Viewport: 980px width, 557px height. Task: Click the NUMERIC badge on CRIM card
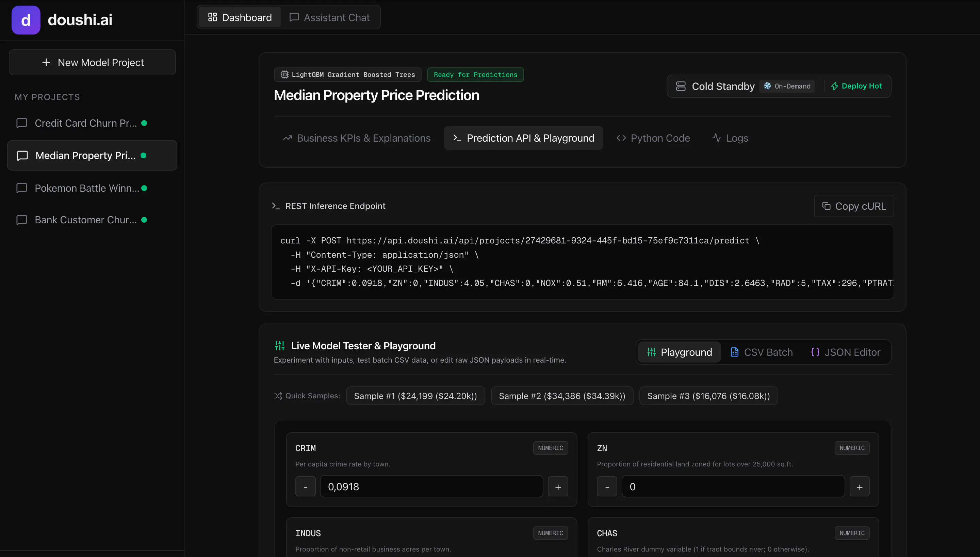(550, 448)
